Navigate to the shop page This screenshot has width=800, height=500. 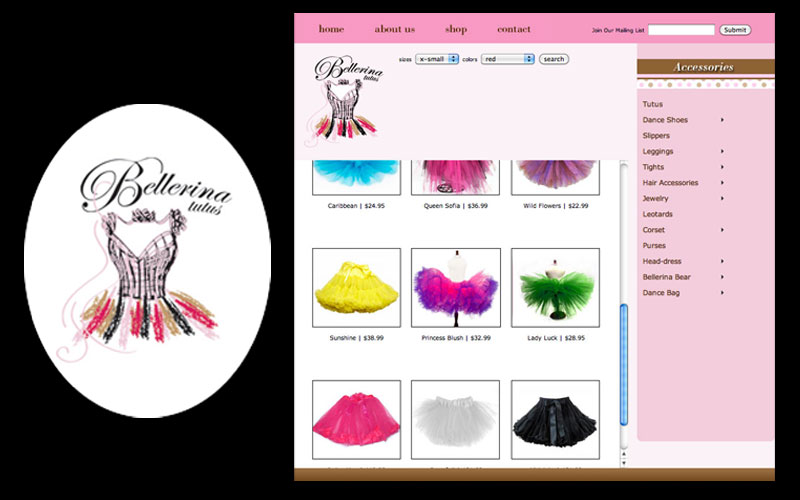[456, 29]
